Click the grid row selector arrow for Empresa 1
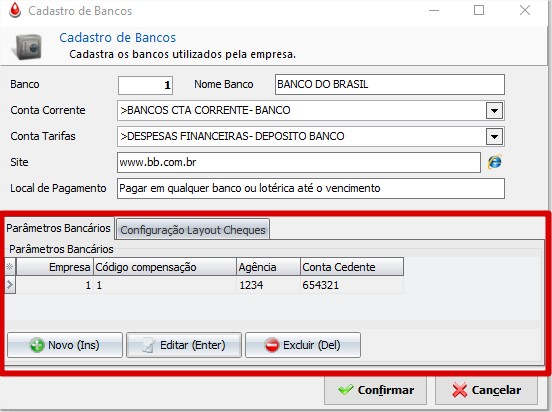 [10, 285]
